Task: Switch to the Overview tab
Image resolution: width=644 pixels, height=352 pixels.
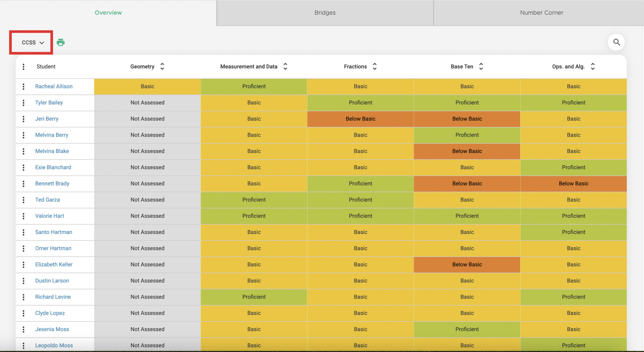Action: 108,13
